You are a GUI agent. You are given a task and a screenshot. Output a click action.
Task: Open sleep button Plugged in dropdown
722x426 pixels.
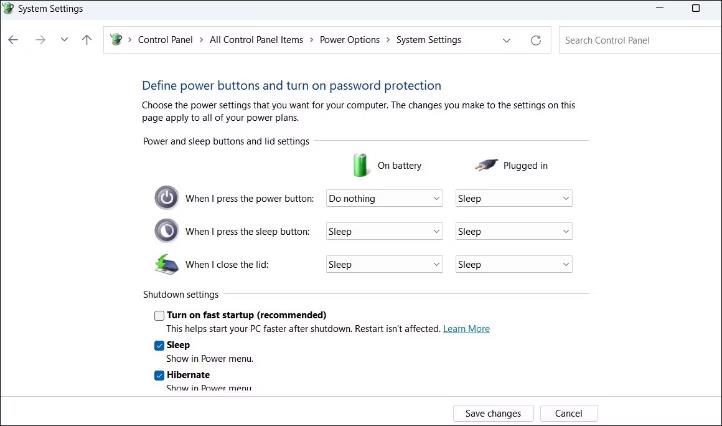[x=514, y=232]
